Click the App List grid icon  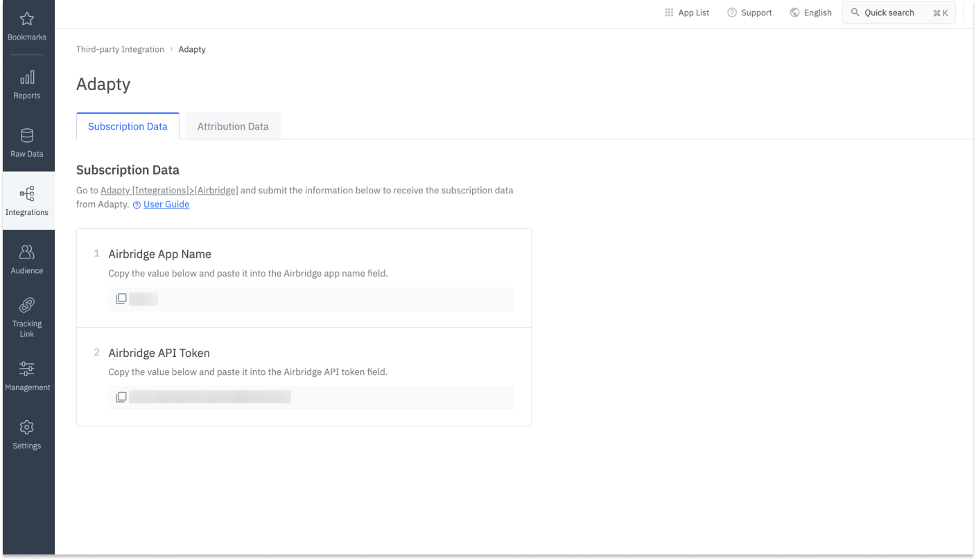point(669,12)
